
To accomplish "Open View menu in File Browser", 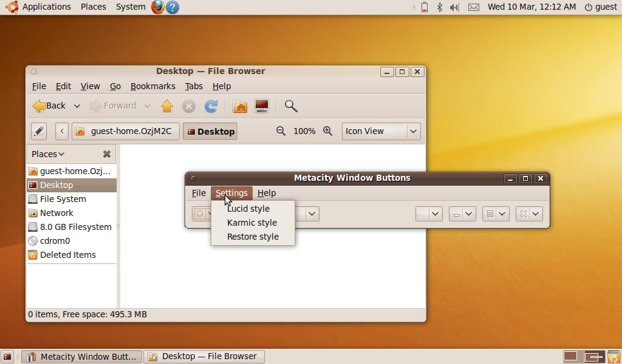I will point(90,86).
